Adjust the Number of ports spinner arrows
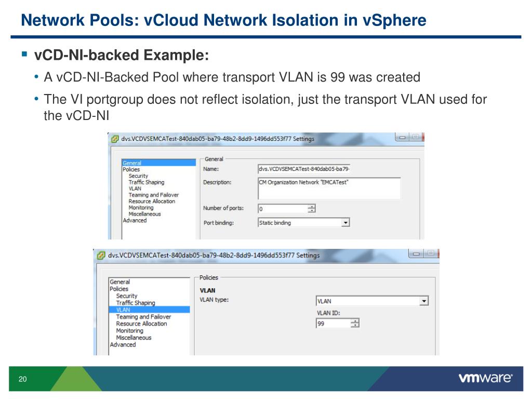 312,209
